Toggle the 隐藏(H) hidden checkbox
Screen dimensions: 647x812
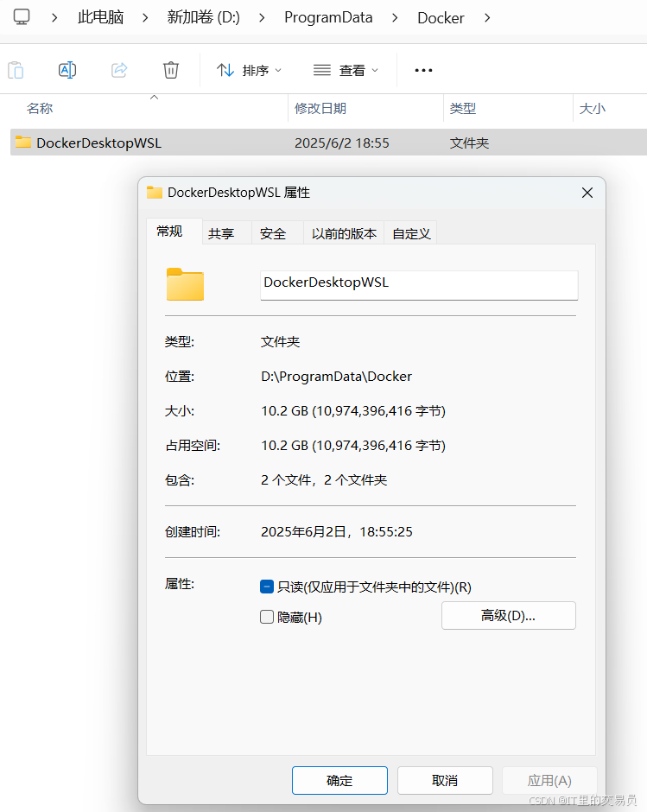coord(267,617)
